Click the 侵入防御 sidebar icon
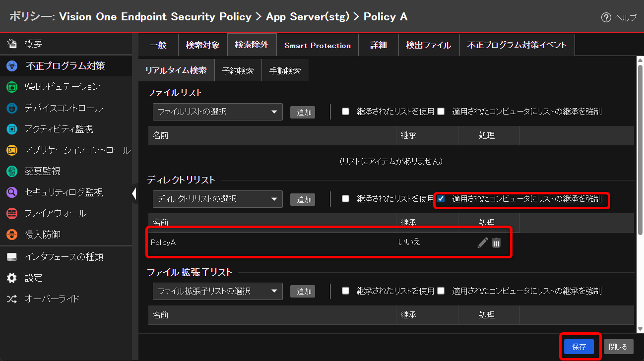This screenshot has width=644, height=361. click(12, 235)
